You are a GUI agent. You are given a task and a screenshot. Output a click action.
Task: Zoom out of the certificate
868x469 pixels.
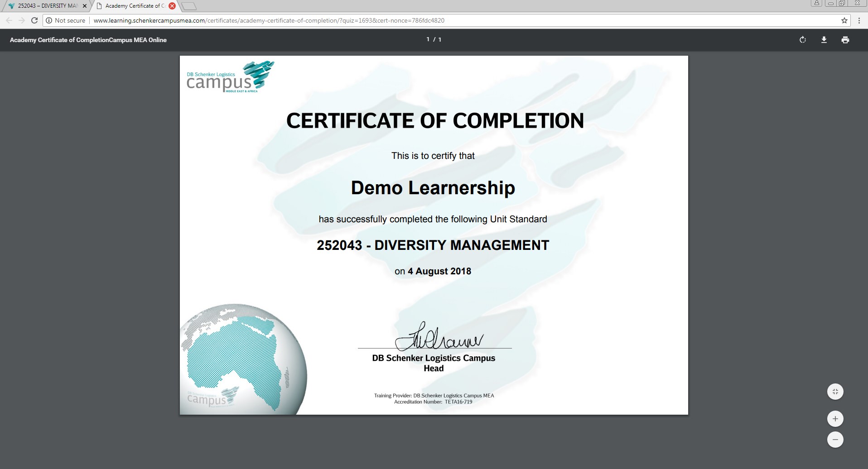835,440
